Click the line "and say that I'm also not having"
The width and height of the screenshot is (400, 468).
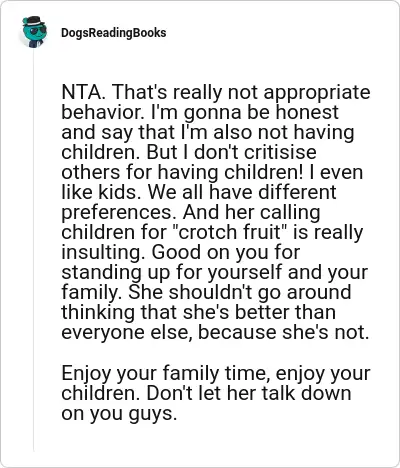(207, 132)
